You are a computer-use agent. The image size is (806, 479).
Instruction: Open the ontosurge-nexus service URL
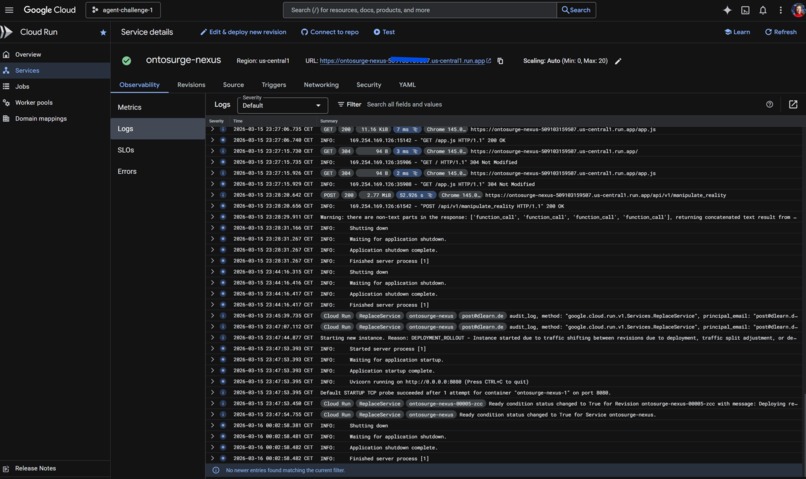405,61
